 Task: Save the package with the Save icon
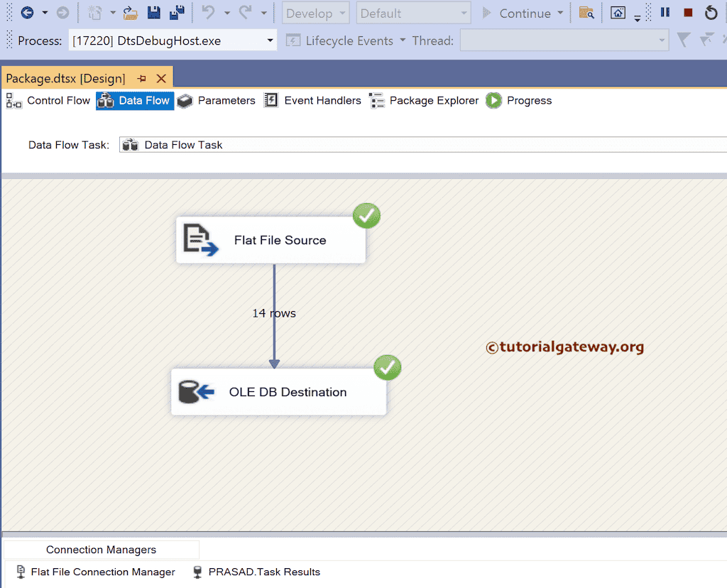pos(153,12)
